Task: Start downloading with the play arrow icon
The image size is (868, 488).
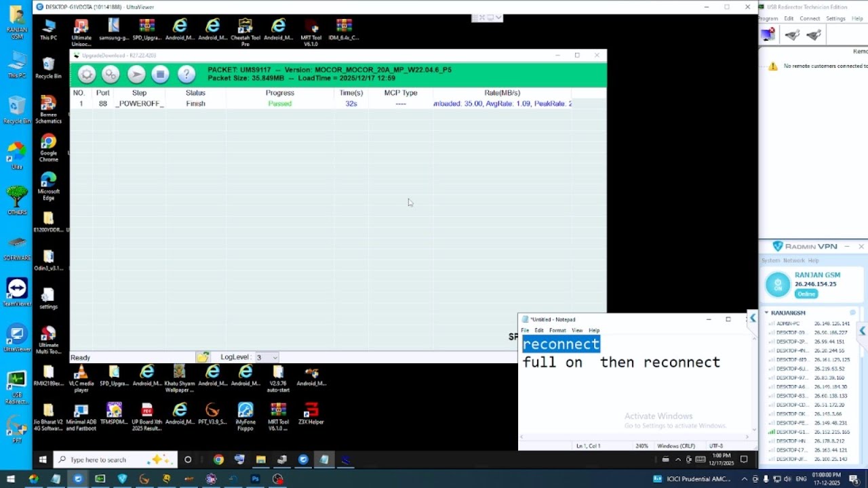Action: click(136, 75)
